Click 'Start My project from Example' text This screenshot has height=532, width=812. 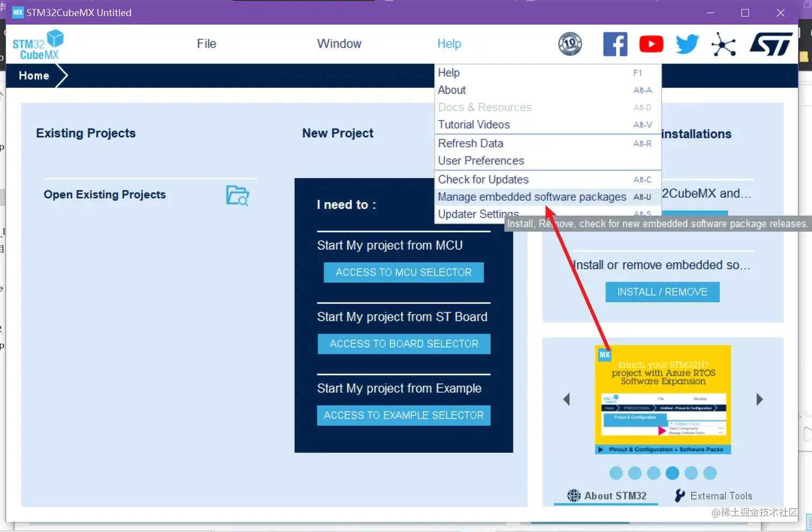pyautogui.click(x=399, y=389)
